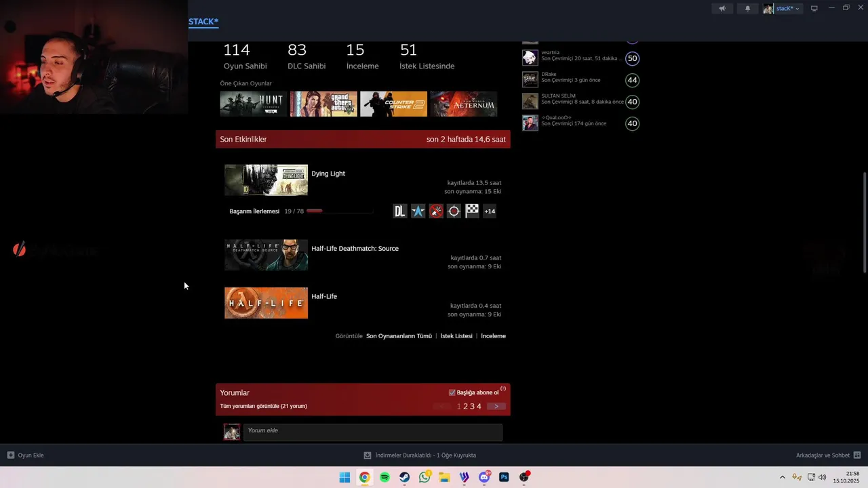Viewport: 868px width, 488px height.
Task: Open veartria's avatar in friends list
Action: 530,58
